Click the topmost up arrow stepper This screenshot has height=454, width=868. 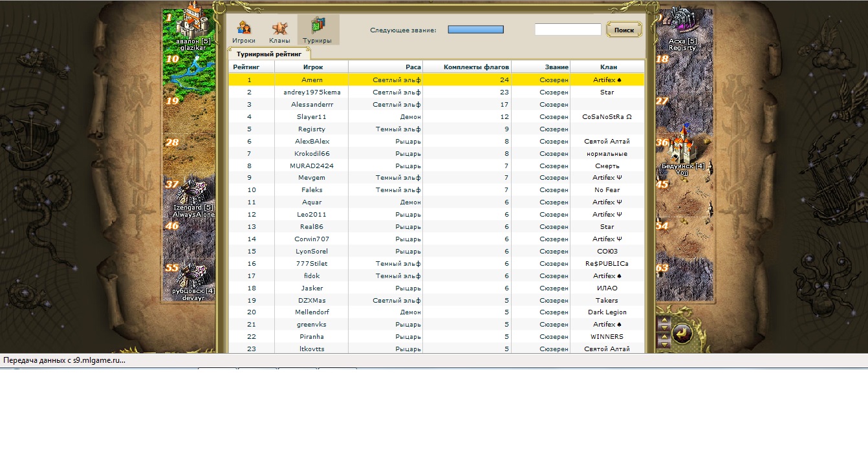[x=664, y=319]
